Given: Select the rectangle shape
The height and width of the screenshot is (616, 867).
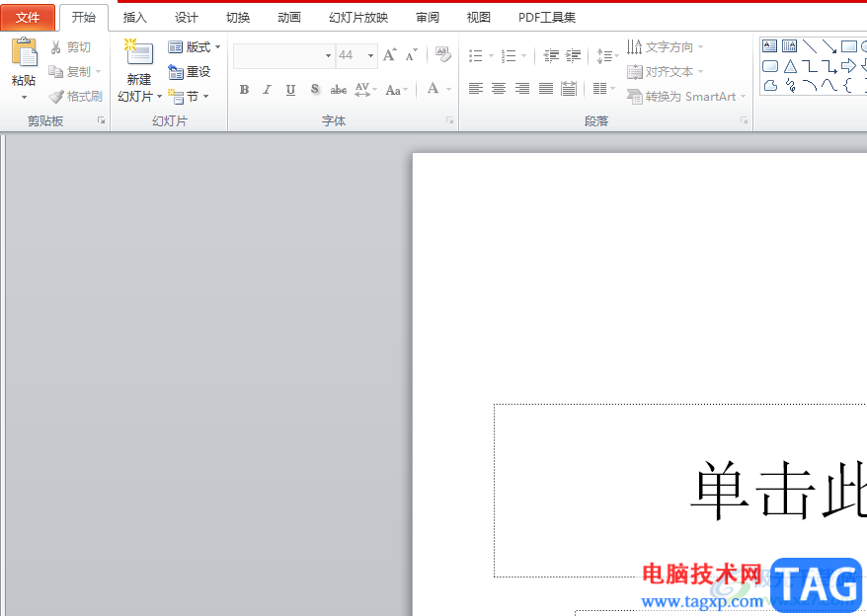Looking at the screenshot, I should 849,45.
